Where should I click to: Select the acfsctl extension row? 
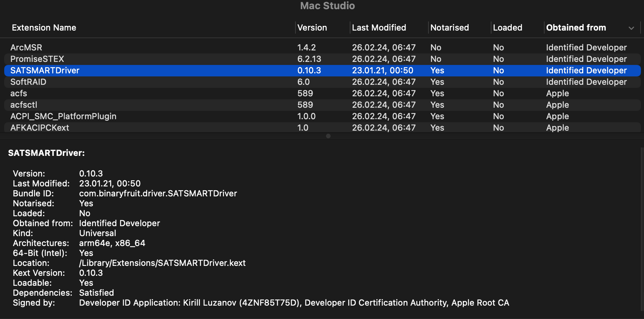[x=322, y=105]
